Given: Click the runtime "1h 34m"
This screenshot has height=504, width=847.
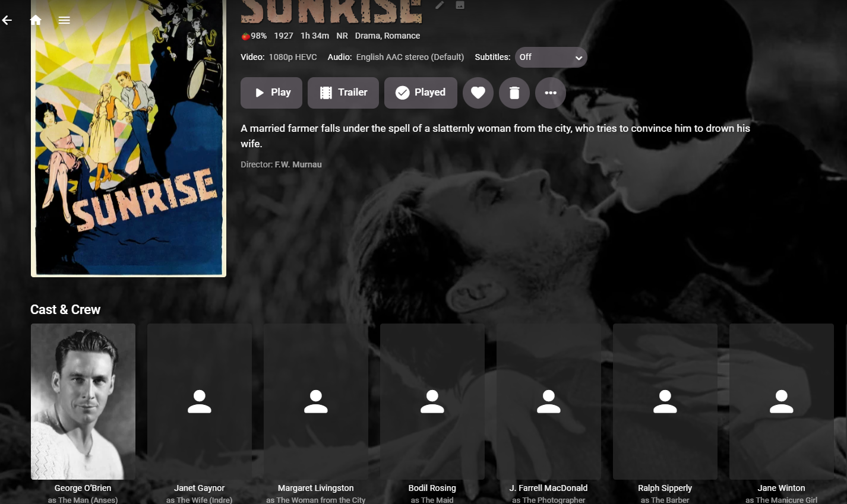Looking at the screenshot, I should click(x=315, y=36).
